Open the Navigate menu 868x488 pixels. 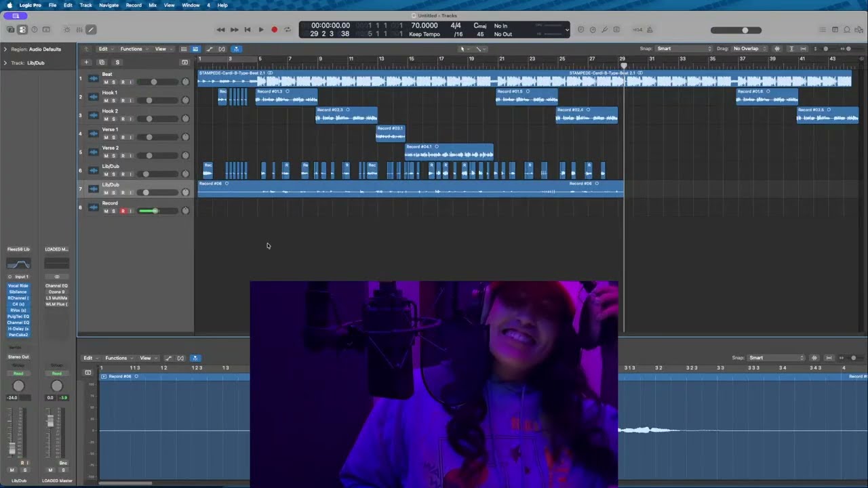108,5
